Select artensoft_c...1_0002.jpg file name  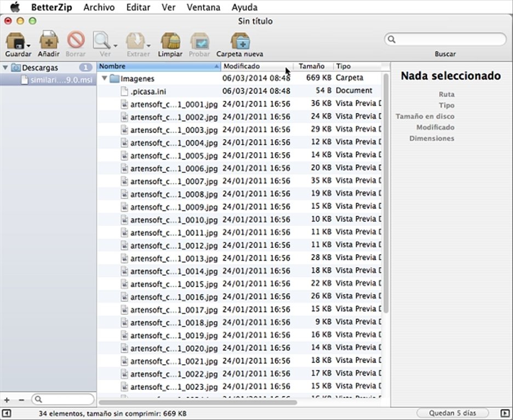[x=174, y=117]
